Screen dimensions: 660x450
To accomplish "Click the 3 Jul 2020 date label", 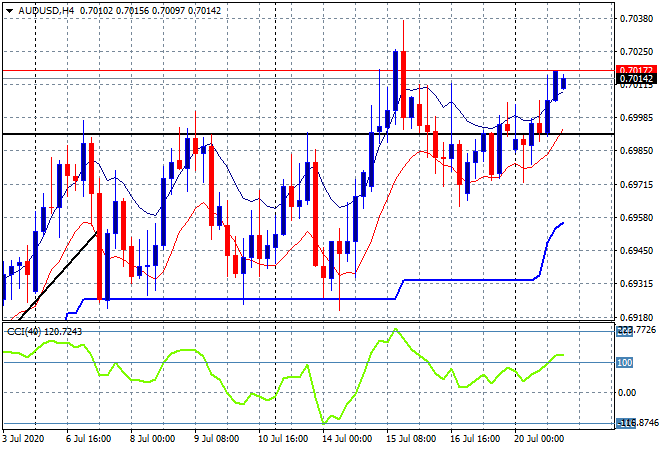I will click(x=23, y=439).
